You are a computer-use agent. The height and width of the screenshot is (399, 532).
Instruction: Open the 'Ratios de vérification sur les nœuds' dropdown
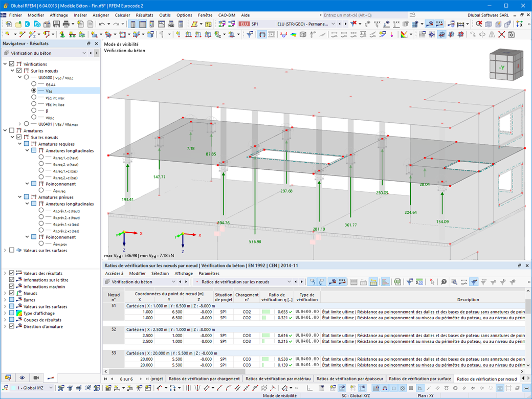[289, 282]
